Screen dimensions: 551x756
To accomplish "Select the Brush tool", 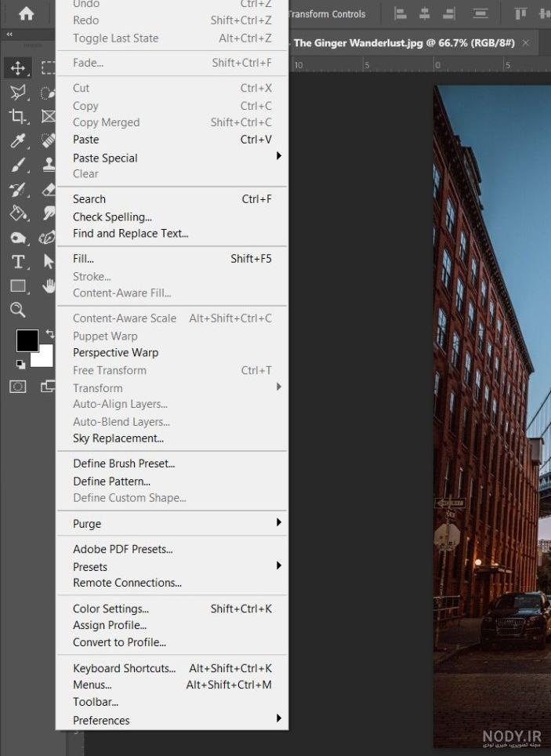I will [18, 165].
